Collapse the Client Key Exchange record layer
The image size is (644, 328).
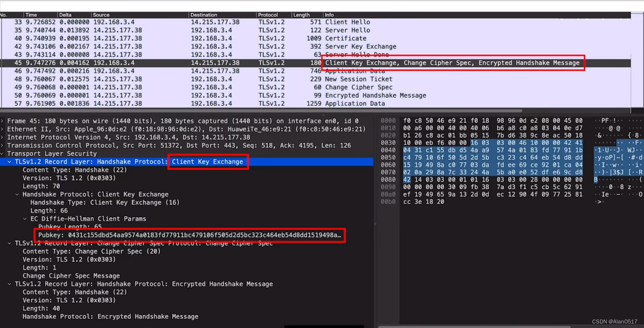(9, 162)
